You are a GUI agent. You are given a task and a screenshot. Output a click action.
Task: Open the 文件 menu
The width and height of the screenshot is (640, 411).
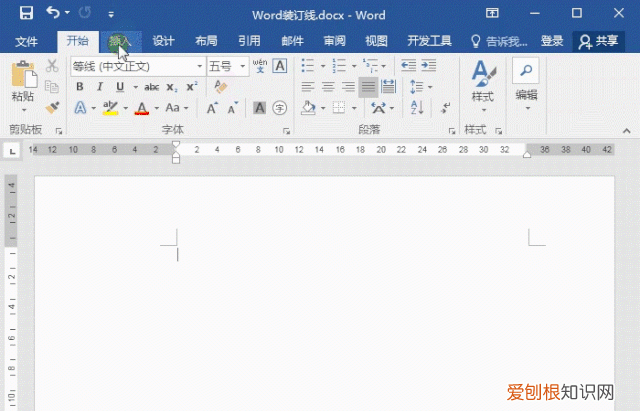(x=26, y=41)
